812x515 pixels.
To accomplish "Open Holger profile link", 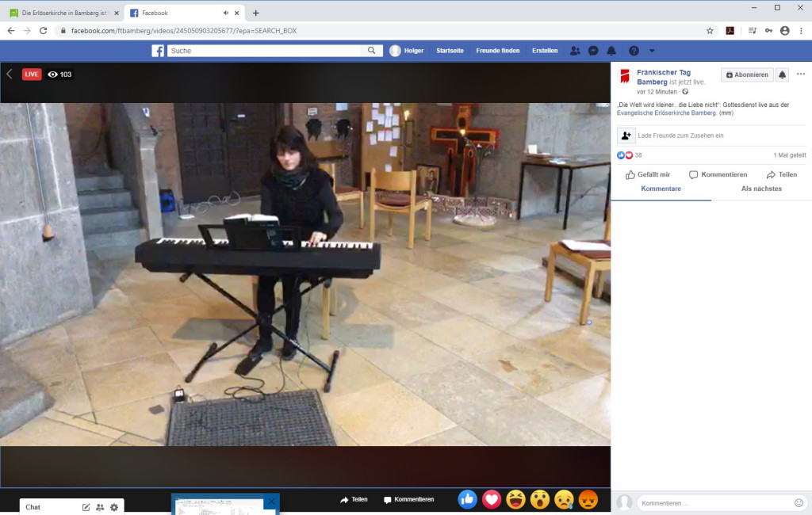I will pos(407,51).
